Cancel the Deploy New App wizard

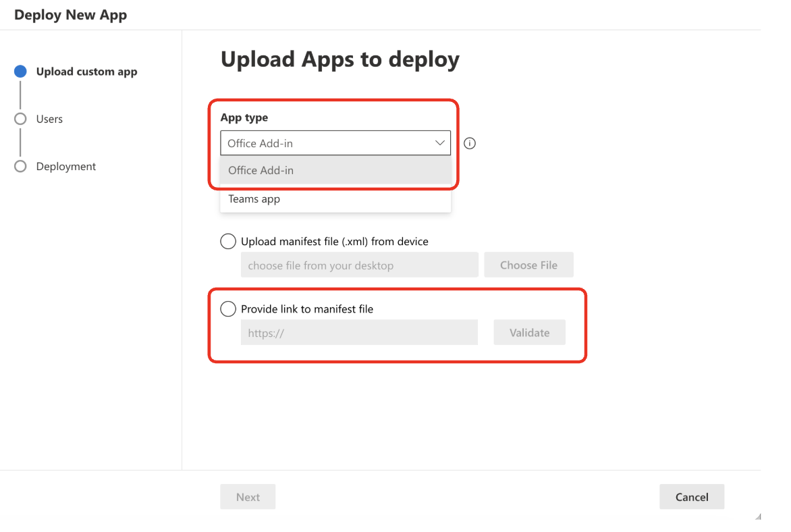coord(691,497)
